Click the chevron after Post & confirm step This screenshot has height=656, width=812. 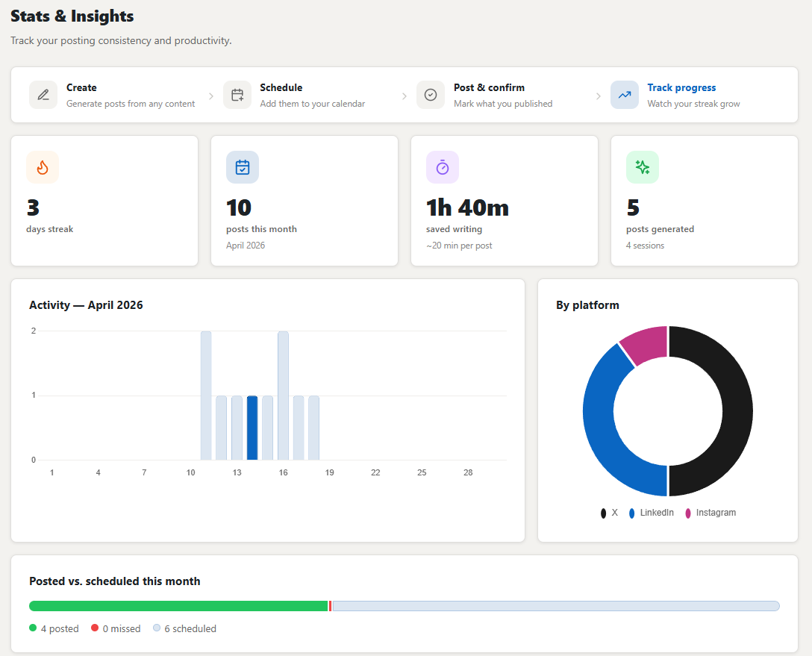point(598,96)
